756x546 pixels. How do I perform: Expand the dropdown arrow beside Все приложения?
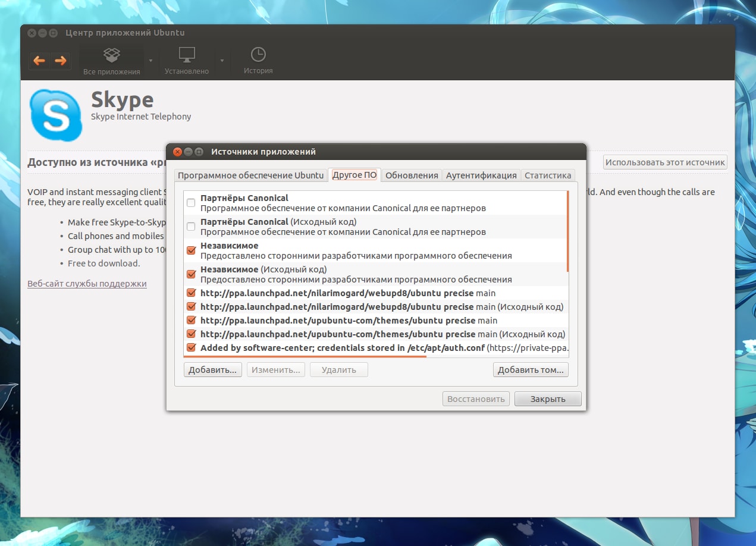(150, 61)
